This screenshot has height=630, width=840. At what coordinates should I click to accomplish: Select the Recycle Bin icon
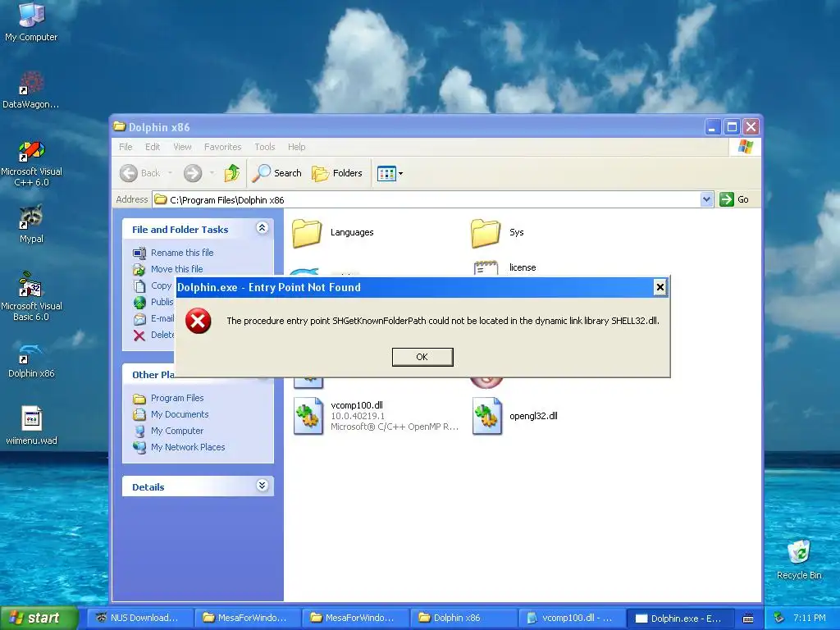pos(799,559)
